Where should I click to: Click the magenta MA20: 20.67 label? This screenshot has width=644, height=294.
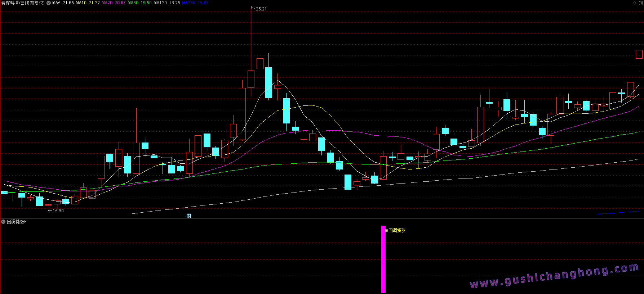click(x=114, y=3)
